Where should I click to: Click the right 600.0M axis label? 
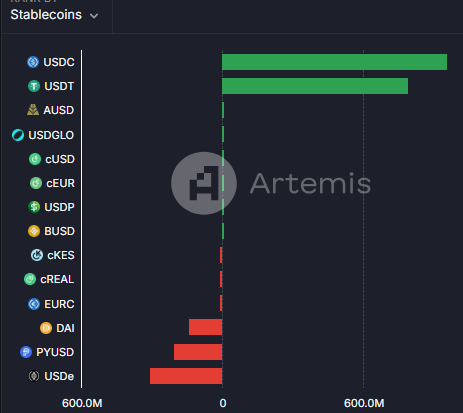click(x=364, y=403)
